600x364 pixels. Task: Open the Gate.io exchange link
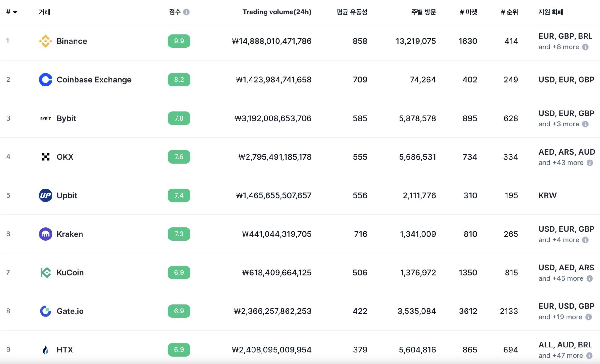(x=70, y=311)
